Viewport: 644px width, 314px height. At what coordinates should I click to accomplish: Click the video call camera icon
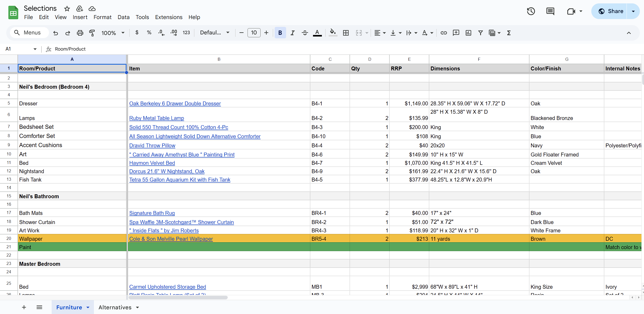coord(571,11)
